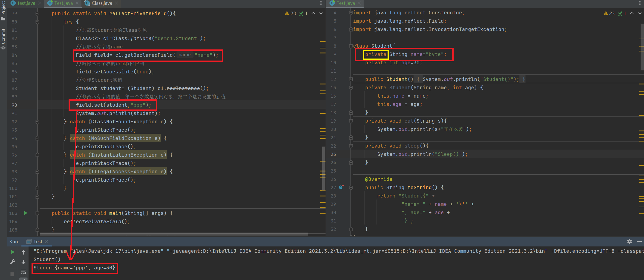
Task: Expand the folded Student() constructor on line 12
Action: pyautogui.click(x=351, y=79)
